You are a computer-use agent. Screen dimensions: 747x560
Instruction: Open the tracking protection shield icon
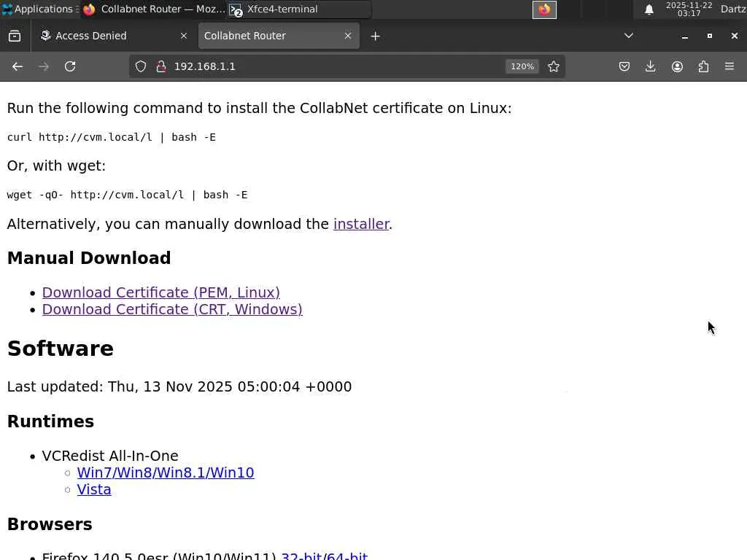coord(141,66)
